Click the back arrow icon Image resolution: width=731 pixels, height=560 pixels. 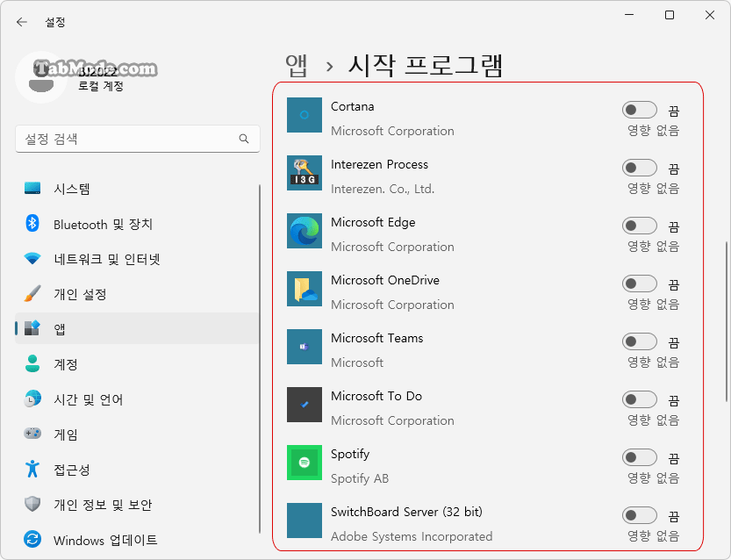pyautogui.click(x=21, y=22)
